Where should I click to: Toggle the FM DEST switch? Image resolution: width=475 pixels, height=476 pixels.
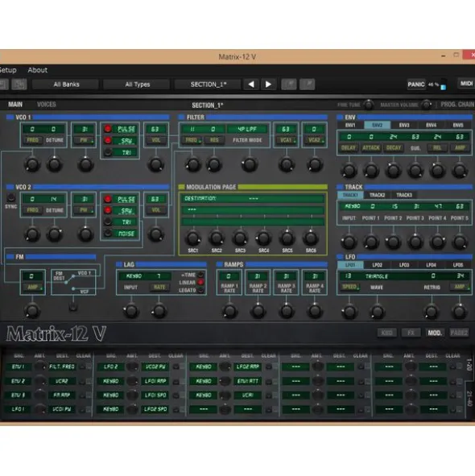pos(72,307)
